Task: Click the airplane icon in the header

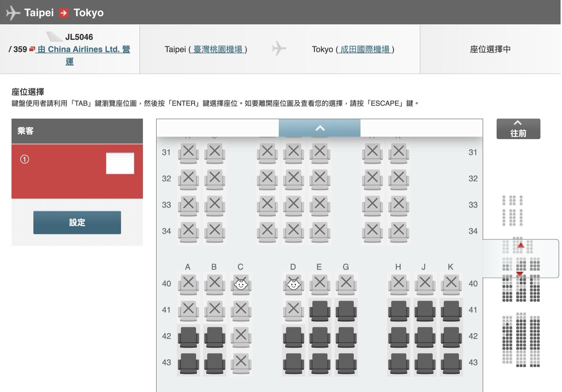Action: click(x=13, y=12)
